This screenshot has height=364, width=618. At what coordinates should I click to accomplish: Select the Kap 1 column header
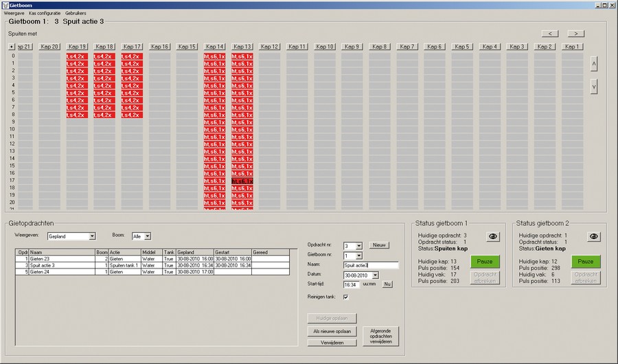(x=572, y=47)
